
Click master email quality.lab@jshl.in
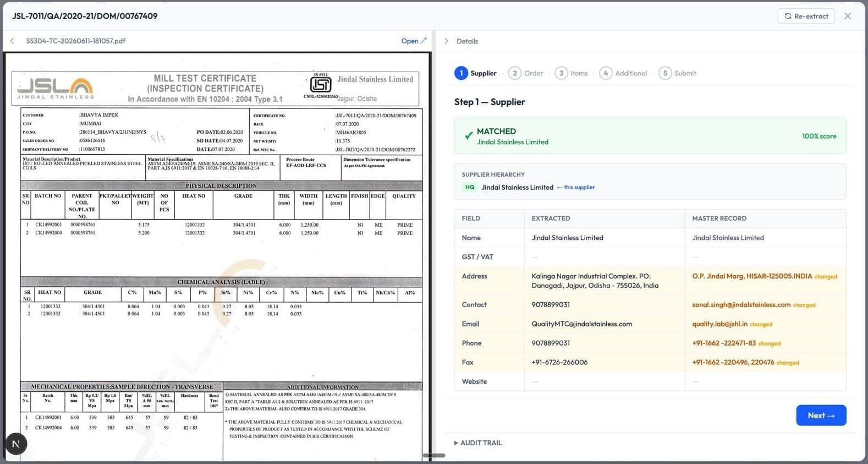coord(719,324)
